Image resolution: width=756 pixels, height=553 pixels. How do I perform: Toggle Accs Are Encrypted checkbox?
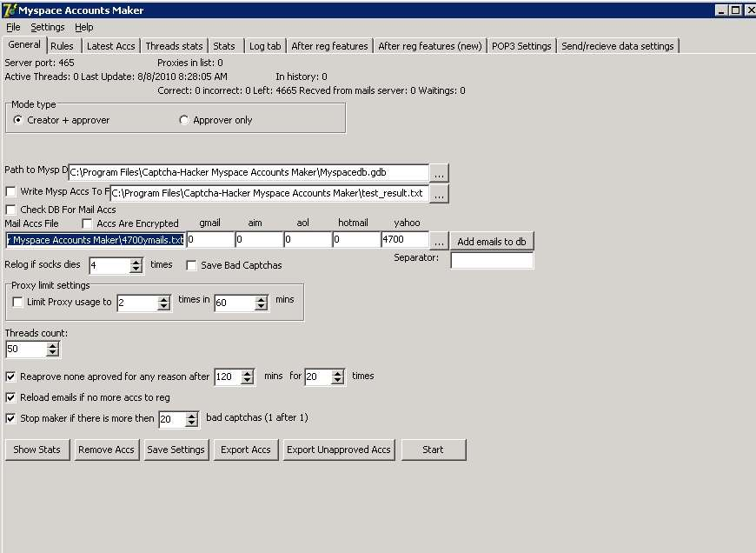[87, 224]
